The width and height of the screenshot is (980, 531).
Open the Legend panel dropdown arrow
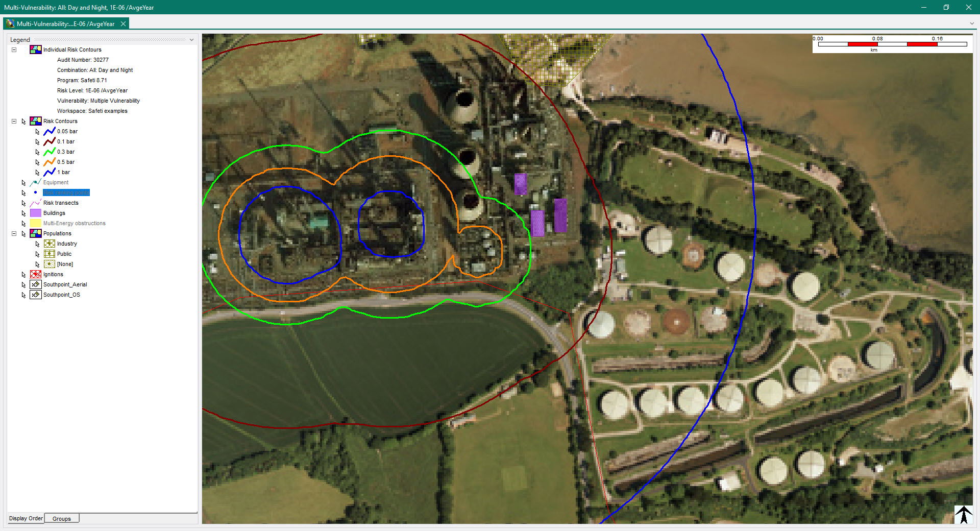192,40
